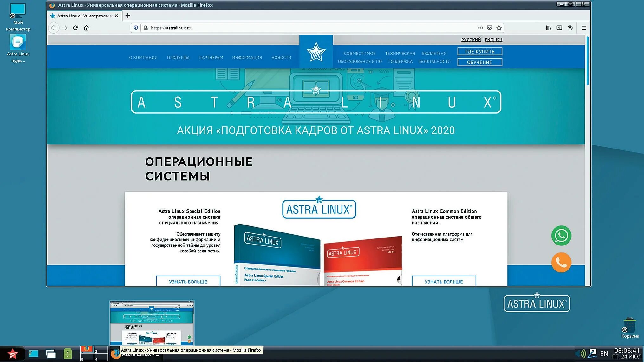This screenshot has height=362, width=644.
Task: Click the green WhatsApp chat icon
Action: (561, 236)
